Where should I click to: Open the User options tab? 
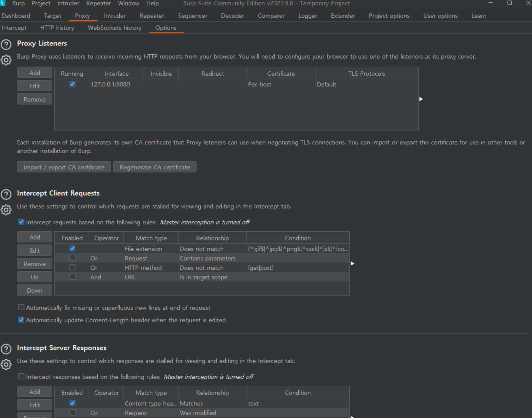(440, 16)
